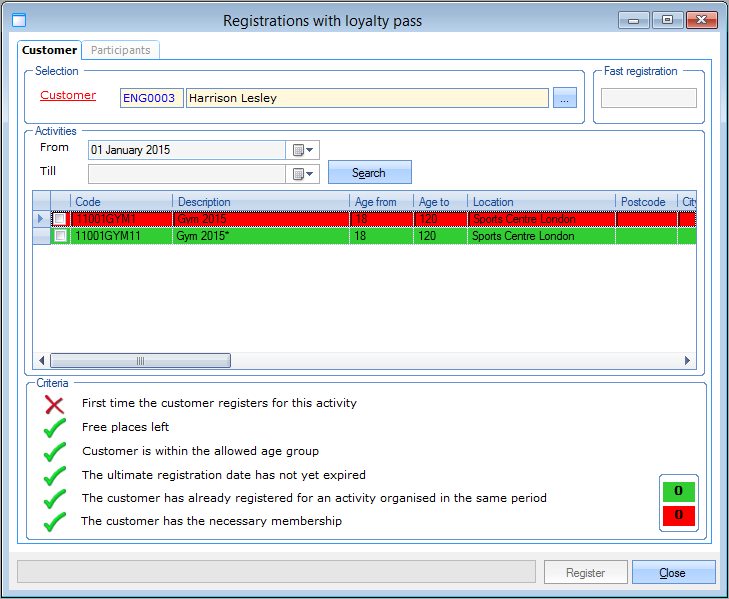Viewport: 729px width, 599px height.
Task: Click checkmark beside necessary membership criterion
Action: click(x=55, y=521)
